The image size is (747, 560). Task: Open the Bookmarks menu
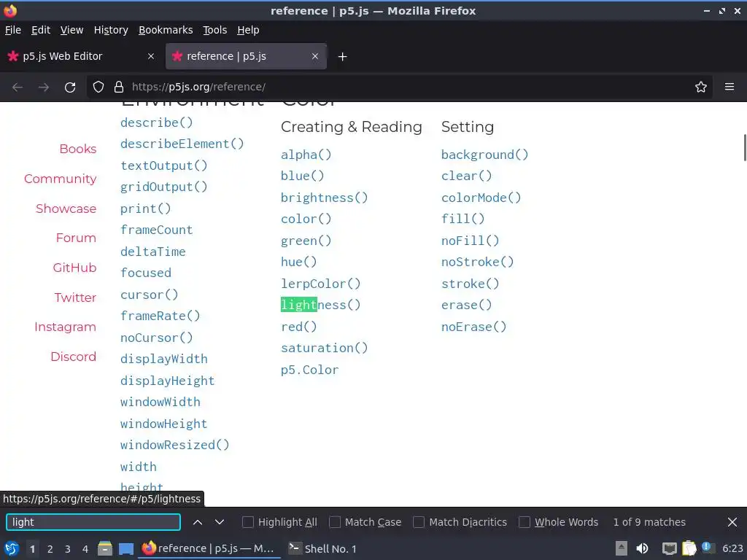166,30
